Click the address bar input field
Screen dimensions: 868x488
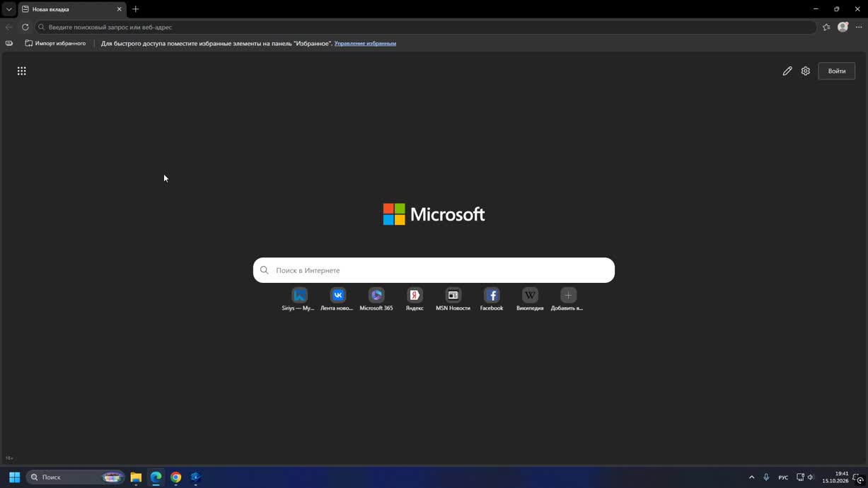point(426,27)
